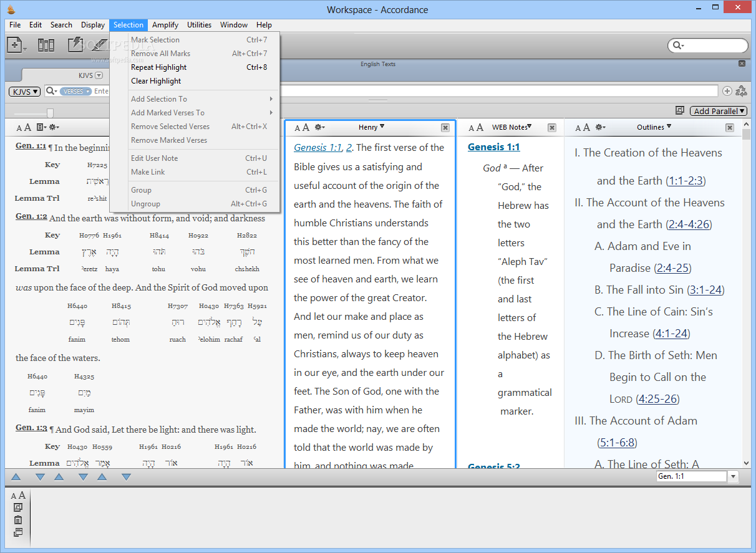Close the English Texts zone
The image size is (756, 553).
point(742,64)
